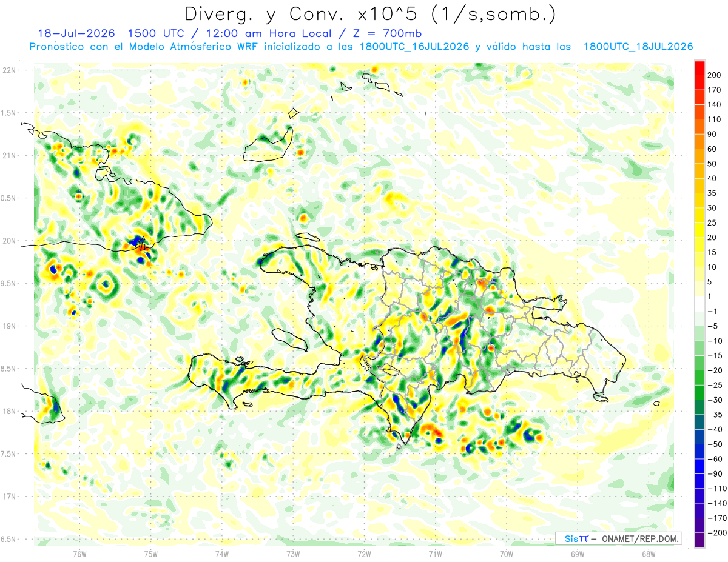
Task: Click the '-90' colorbar value
Action: [714, 473]
